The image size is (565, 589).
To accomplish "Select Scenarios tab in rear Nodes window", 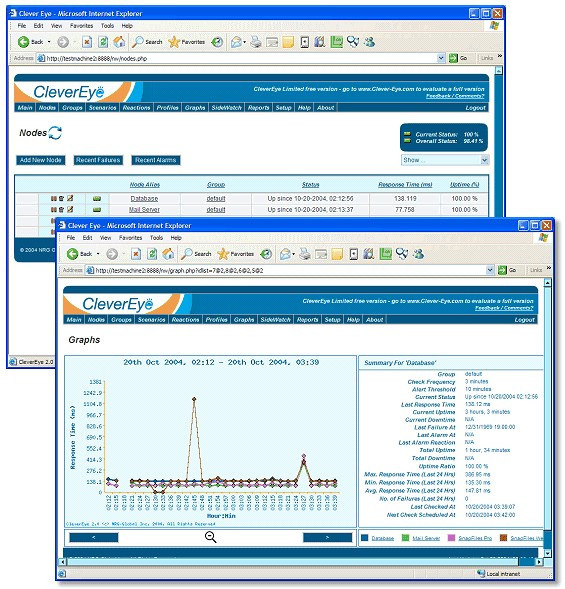I will (x=102, y=108).
